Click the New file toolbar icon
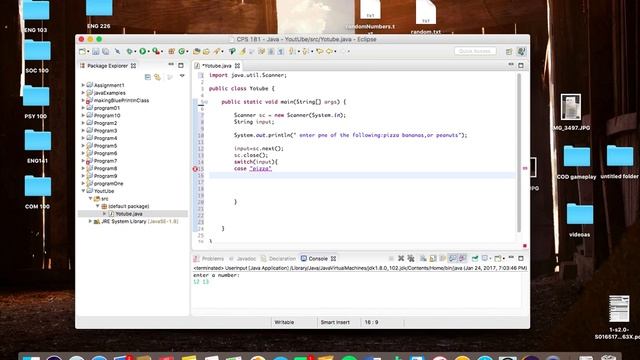Screen dimensions: 640x360 [82, 51]
